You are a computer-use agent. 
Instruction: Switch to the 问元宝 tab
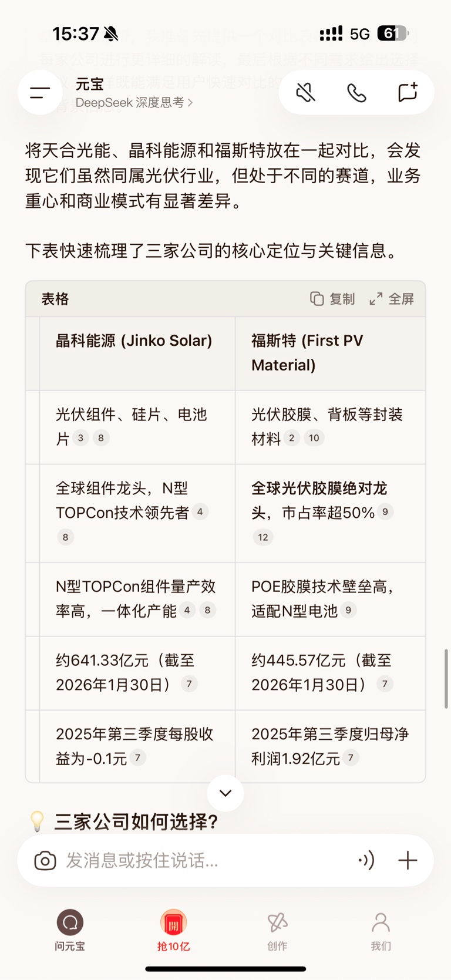point(70,930)
